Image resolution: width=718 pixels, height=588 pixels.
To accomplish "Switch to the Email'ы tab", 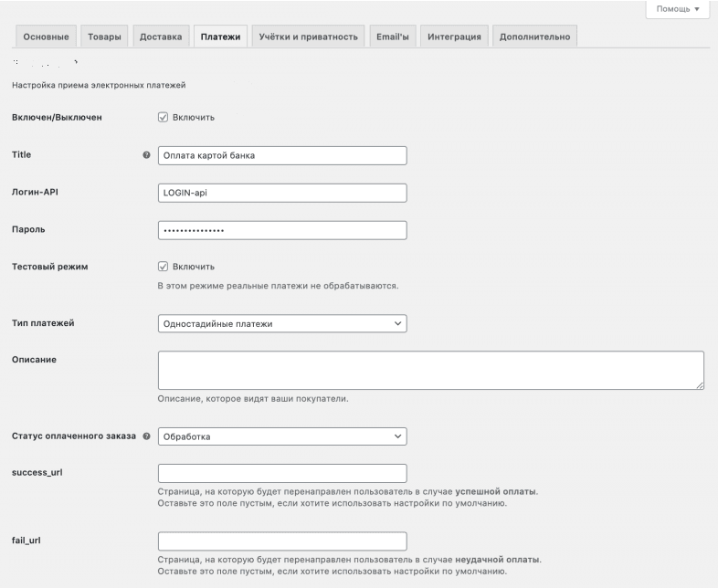I will click(x=394, y=36).
